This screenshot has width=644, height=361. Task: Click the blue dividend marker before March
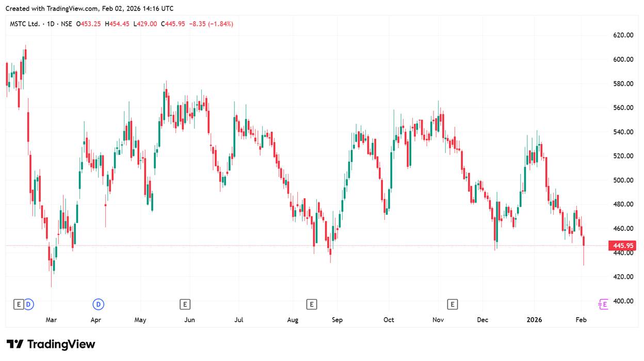point(29,304)
